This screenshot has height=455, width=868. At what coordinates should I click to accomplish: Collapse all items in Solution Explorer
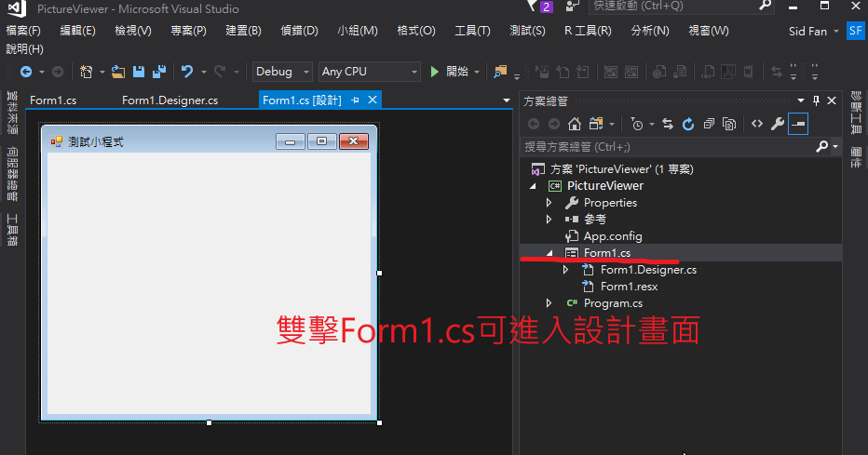coord(709,124)
